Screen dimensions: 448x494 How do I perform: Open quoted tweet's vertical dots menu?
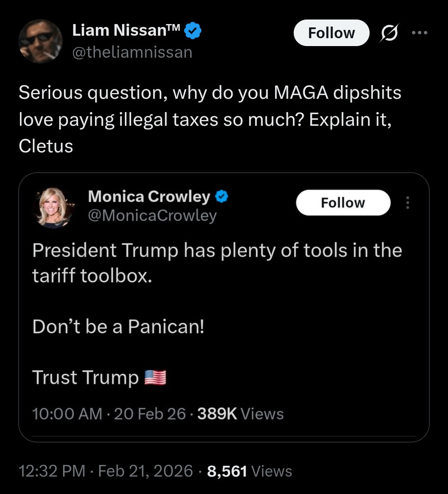408,203
